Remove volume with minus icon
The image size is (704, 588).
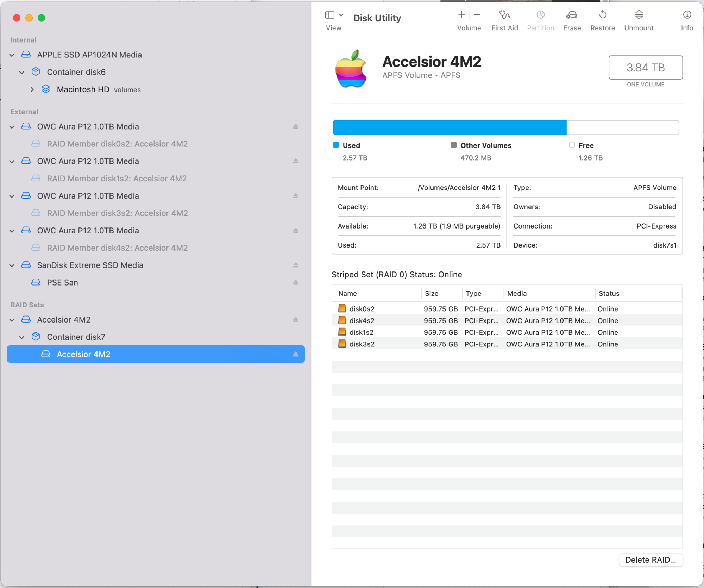click(477, 15)
